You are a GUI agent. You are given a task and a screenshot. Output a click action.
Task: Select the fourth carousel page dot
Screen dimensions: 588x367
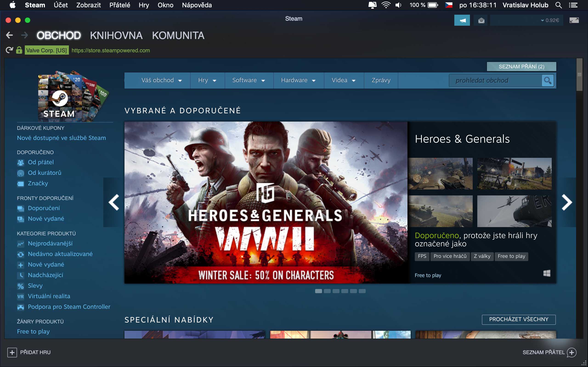click(x=345, y=291)
